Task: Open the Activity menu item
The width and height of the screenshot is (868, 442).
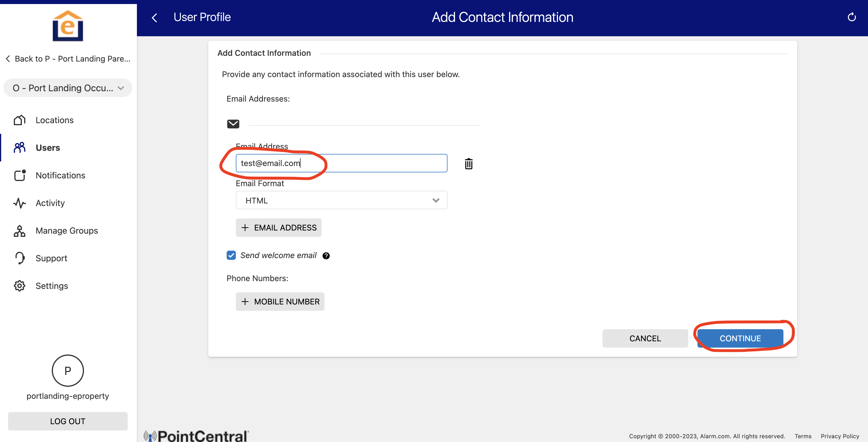Action: pyautogui.click(x=50, y=203)
